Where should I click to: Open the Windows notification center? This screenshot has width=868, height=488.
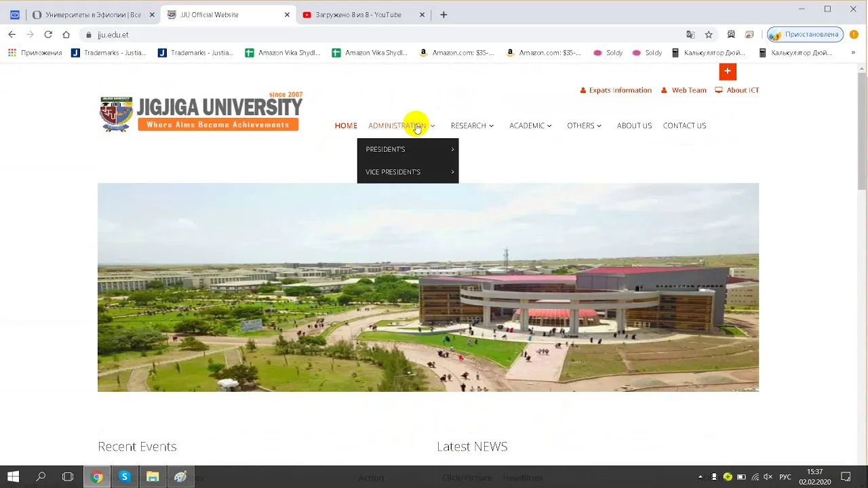[x=846, y=477]
